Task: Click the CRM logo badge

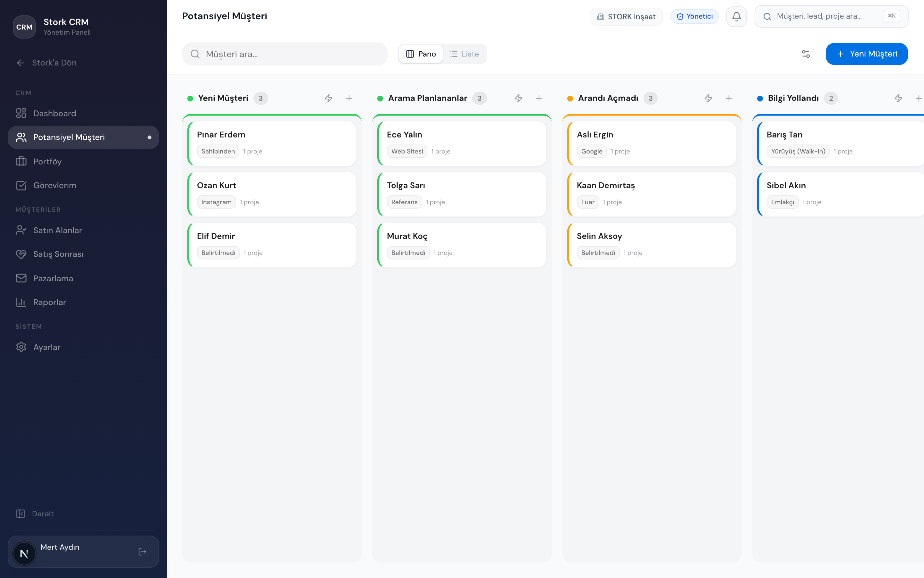Action: [24, 27]
